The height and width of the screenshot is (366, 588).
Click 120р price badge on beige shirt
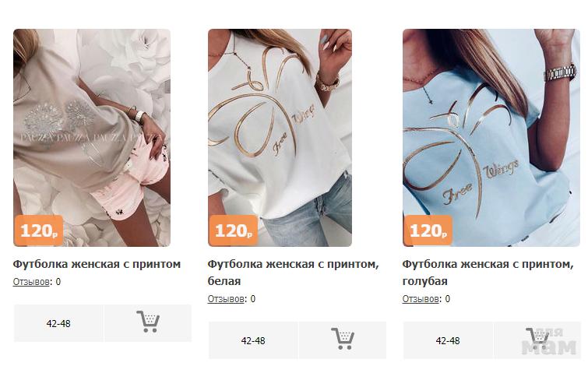(x=39, y=231)
